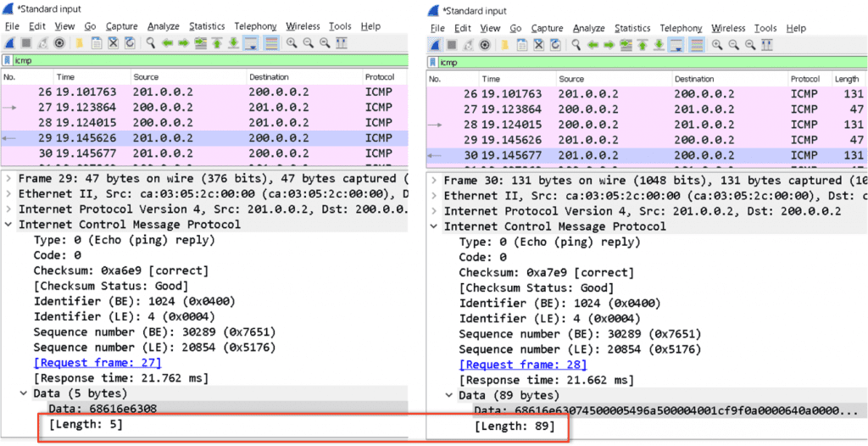Zoom in main text in right window
The width and height of the screenshot is (868, 446).
tap(716, 45)
